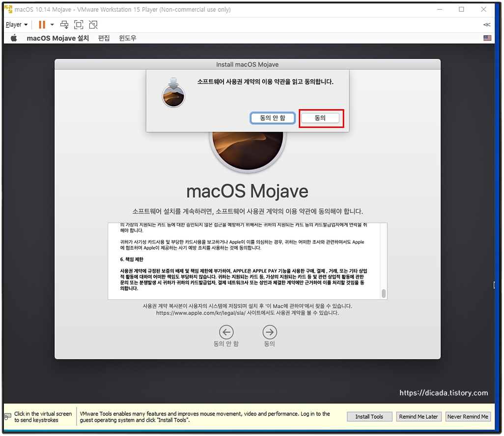Click the license text scrollbar thumb
The height and width of the screenshot is (436, 504).
[x=384, y=293]
